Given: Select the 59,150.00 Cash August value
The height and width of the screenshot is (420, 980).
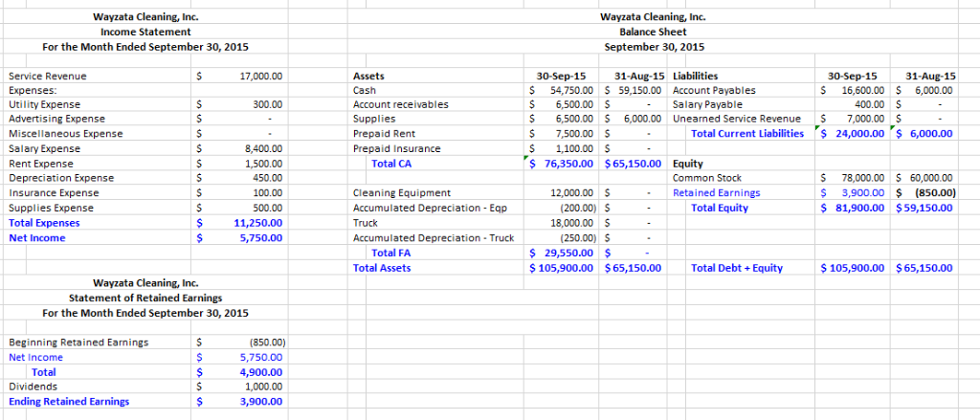Looking at the screenshot, I should 640,91.
